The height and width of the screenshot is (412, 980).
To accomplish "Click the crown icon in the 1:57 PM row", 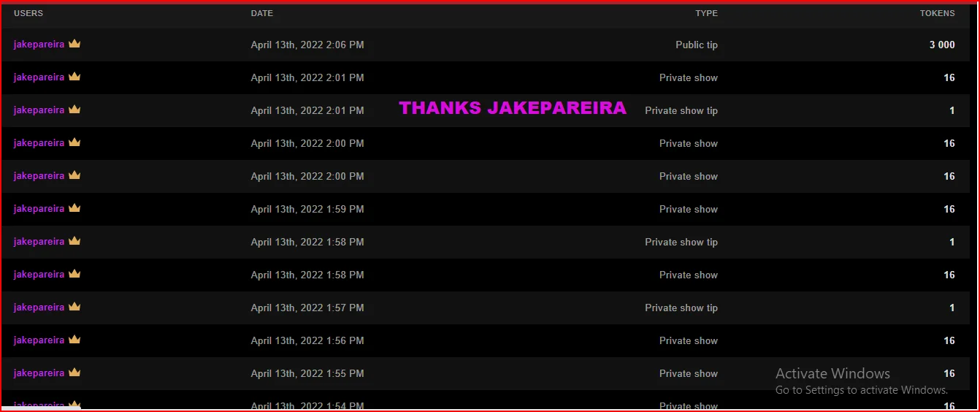I will coord(74,307).
